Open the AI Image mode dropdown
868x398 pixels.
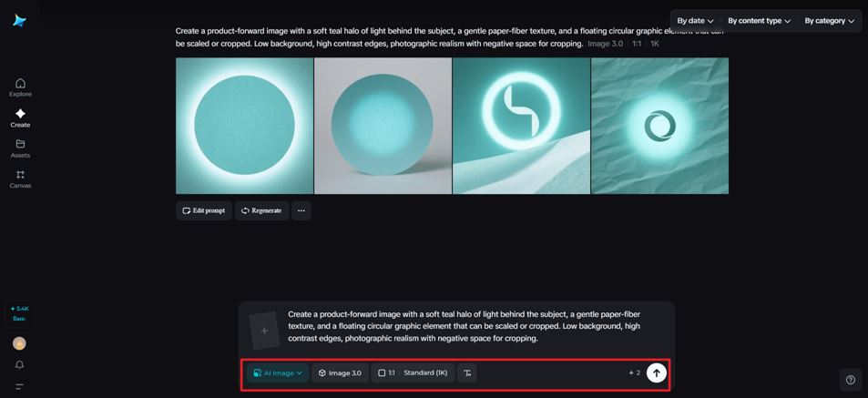278,372
